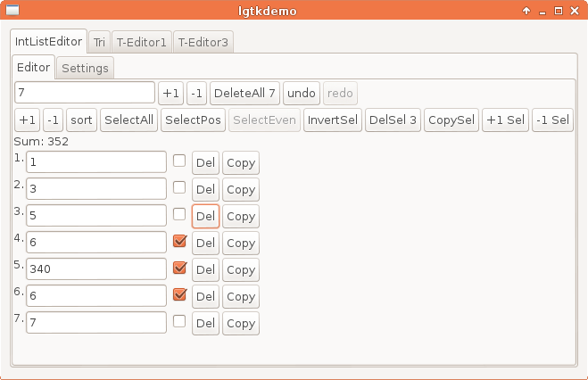This screenshot has width=588, height=380.
Task: Click the InvertSel button
Action: coord(333,120)
